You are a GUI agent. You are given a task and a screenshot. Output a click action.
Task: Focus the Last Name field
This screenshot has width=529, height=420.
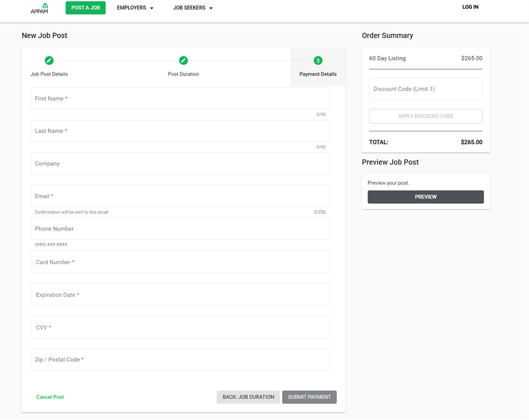(181, 131)
